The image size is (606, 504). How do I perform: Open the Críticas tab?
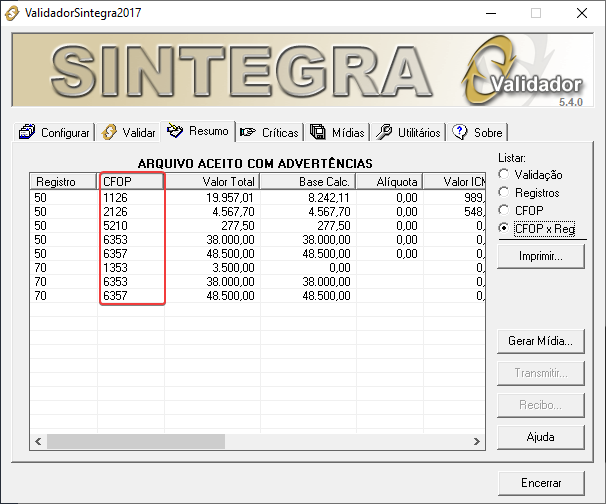coord(269,133)
